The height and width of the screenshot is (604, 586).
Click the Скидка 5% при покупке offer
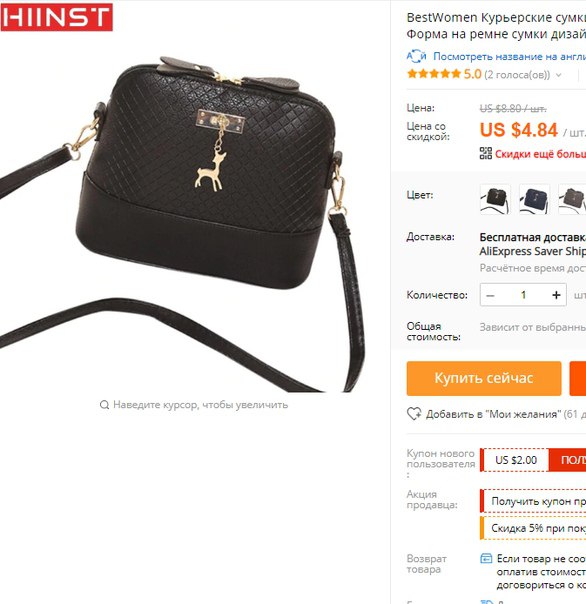tap(533, 528)
